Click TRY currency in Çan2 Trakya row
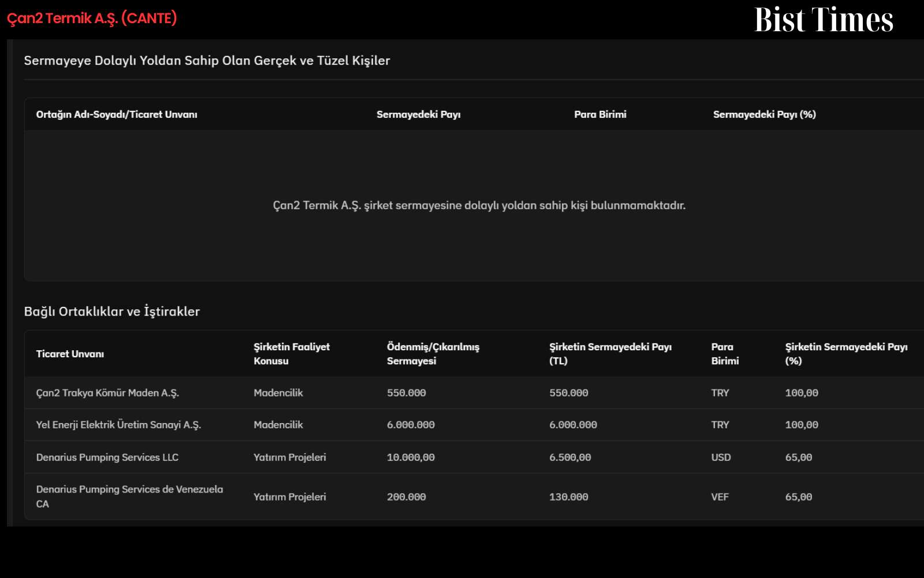 tap(720, 393)
